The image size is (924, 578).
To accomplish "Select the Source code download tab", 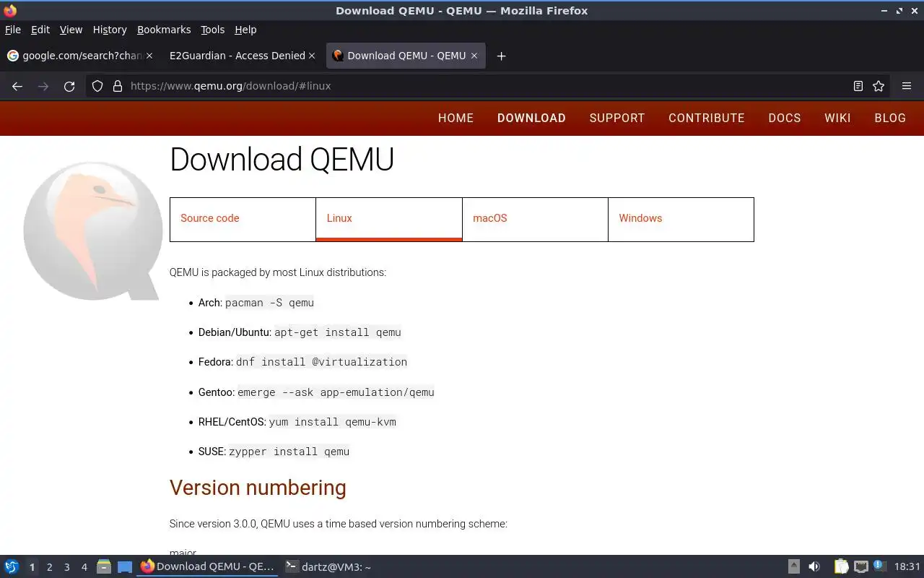I will [x=243, y=219].
